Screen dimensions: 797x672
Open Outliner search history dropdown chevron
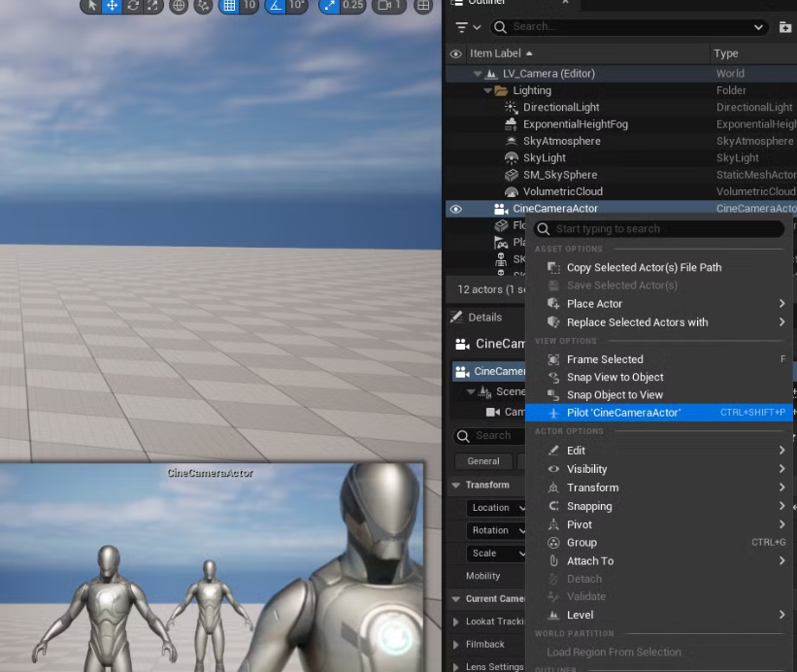[758, 27]
